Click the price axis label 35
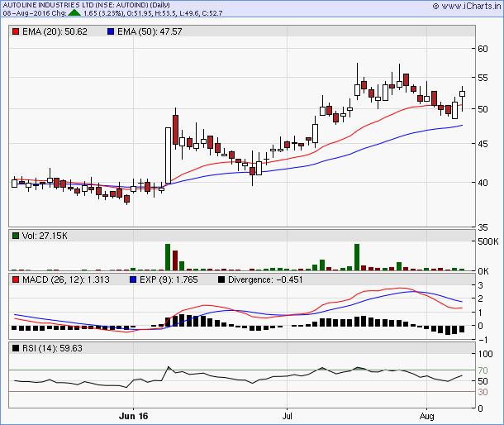The width and height of the screenshot is (504, 425). click(x=483, y=227)
